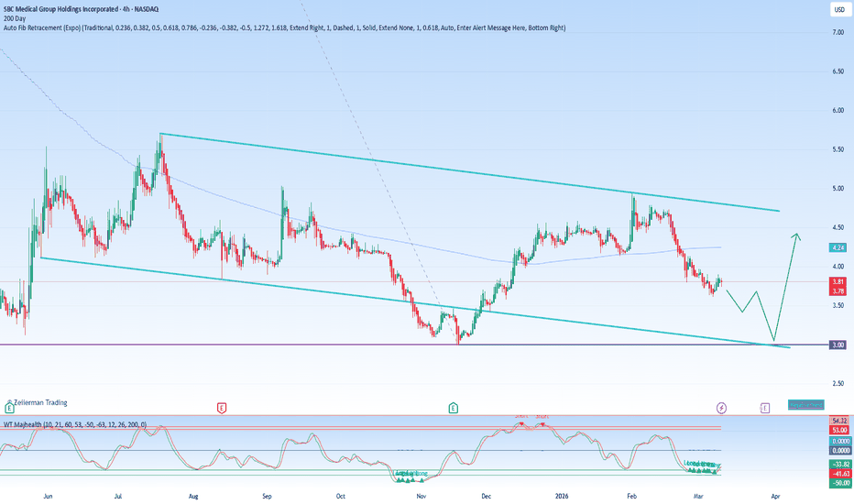Click the green arrowhead of the projected path
Screen dimensions: 854x504
pyautogui.click(x=798, y=237)
